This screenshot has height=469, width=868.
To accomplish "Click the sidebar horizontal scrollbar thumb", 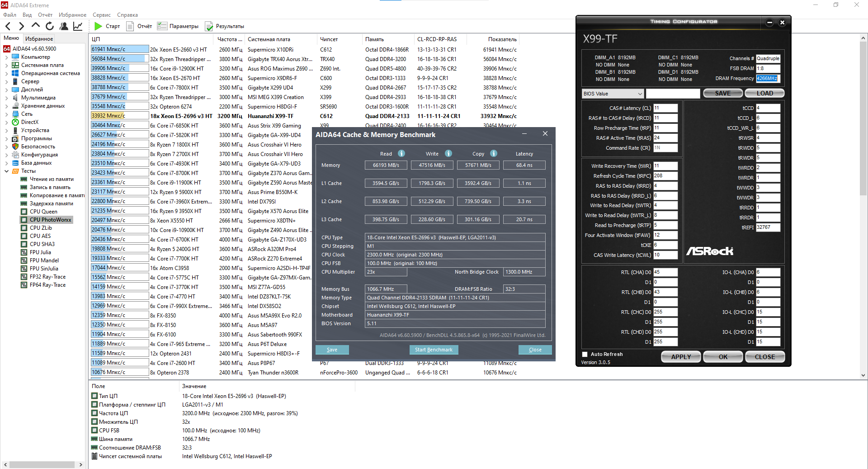I will (42, 464).
